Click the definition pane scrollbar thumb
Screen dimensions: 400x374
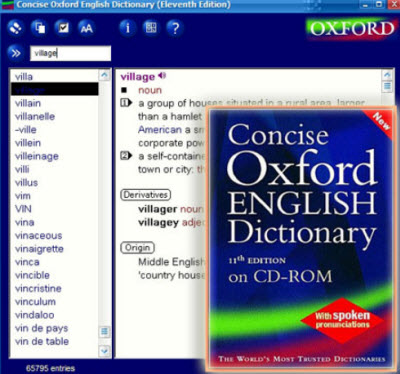click(387, 86)
